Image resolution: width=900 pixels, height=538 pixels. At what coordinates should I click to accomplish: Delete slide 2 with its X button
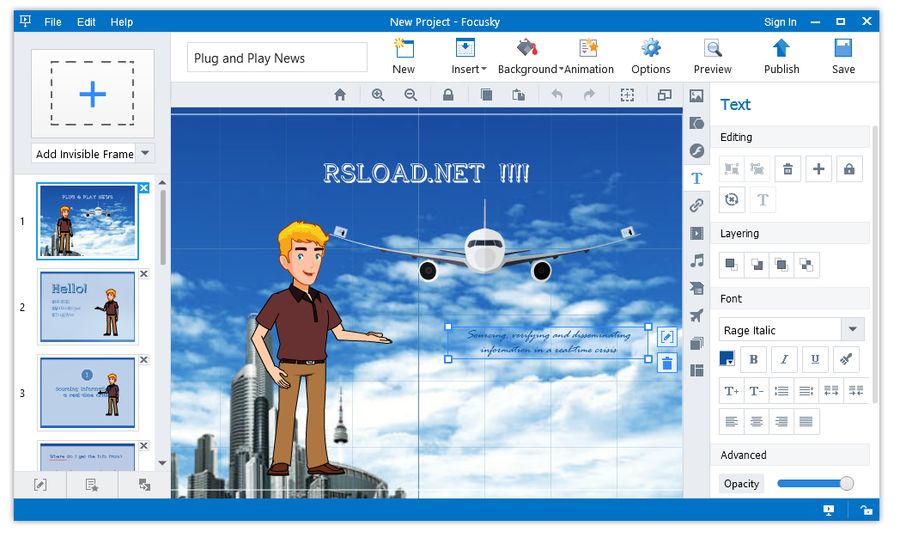coord(144,274)
